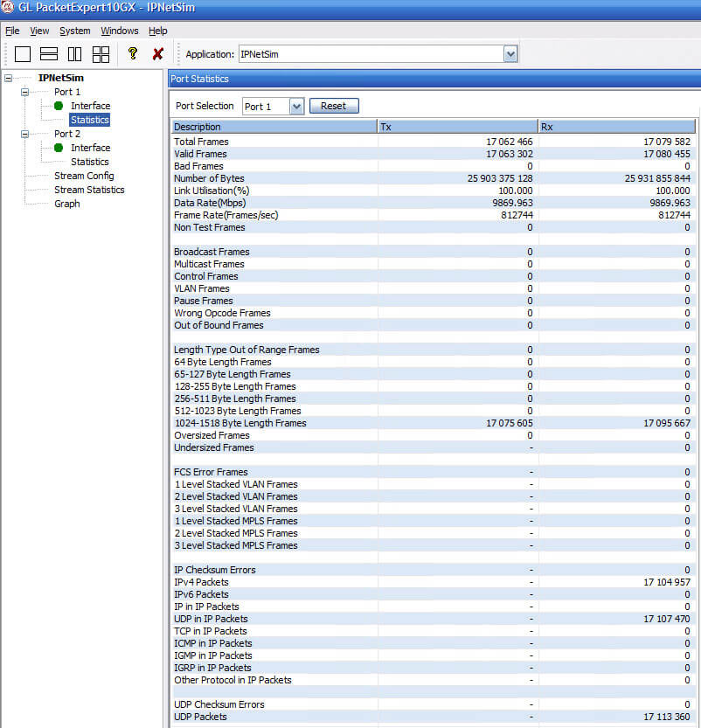Select Statistics under Port 2
The image size is (701, 728).
90,162
